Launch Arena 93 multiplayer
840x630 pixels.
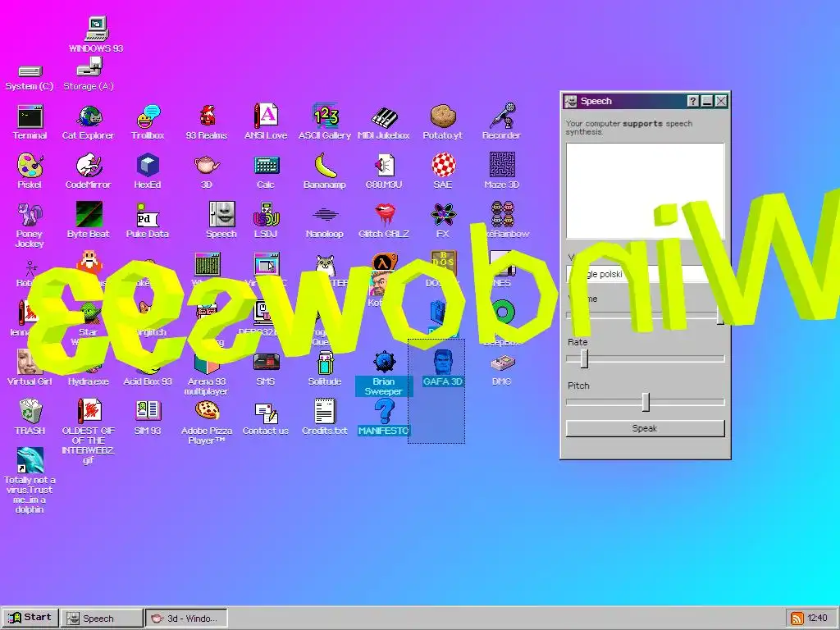(x=207, y=375)
